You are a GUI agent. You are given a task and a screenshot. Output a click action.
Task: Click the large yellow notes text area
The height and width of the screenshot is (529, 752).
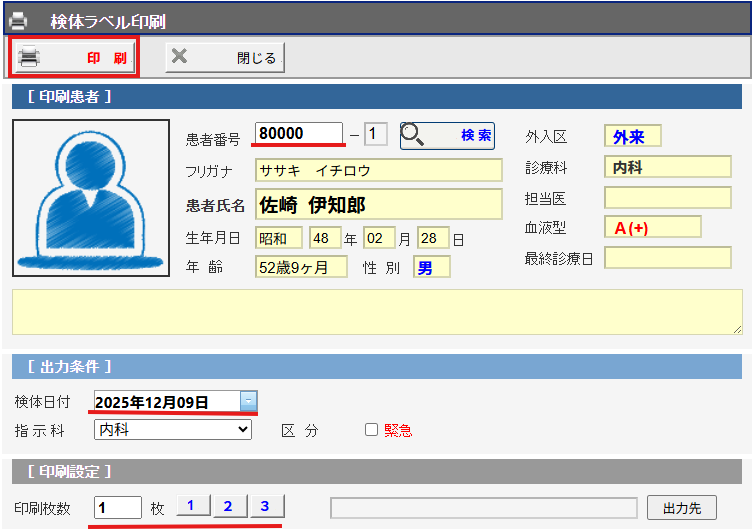pos(377,312)
